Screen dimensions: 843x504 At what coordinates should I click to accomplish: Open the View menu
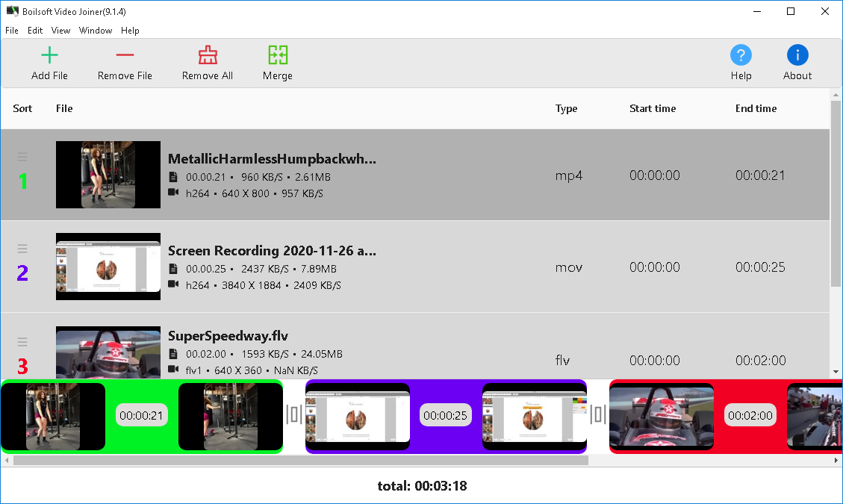(x=60, y=30)
